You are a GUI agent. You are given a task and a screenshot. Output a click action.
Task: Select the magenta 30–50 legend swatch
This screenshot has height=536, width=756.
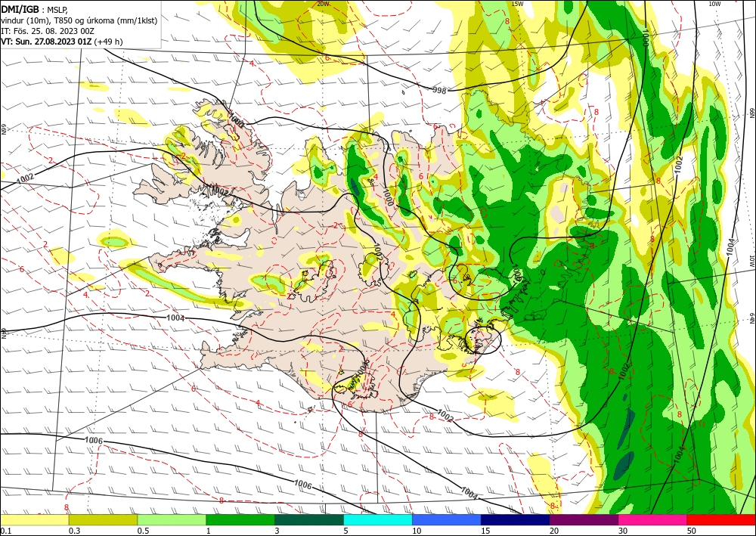pos(653,519)
